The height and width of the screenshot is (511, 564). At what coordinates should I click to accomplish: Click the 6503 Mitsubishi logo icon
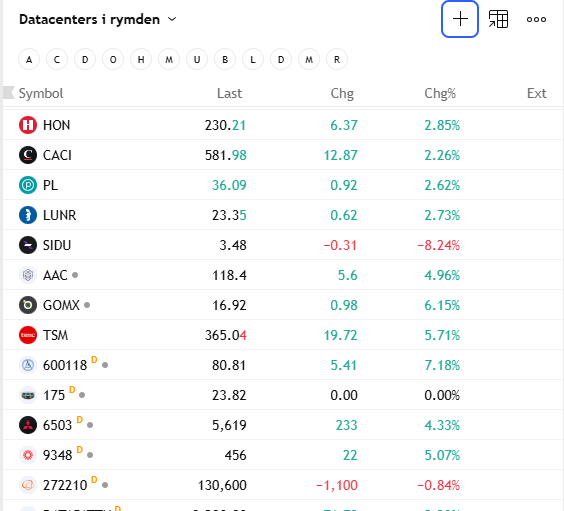(x=28, y=425)
